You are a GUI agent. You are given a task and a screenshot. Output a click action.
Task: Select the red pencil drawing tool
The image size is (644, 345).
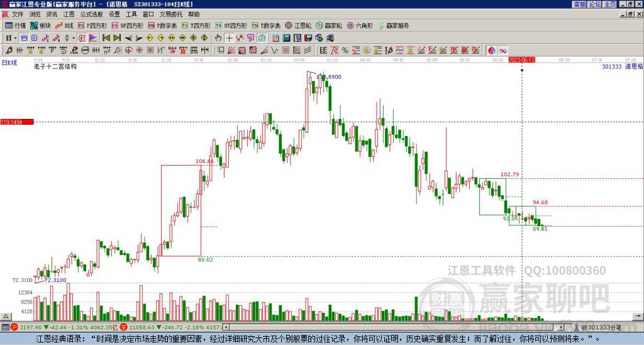click(x=9, y=50)
